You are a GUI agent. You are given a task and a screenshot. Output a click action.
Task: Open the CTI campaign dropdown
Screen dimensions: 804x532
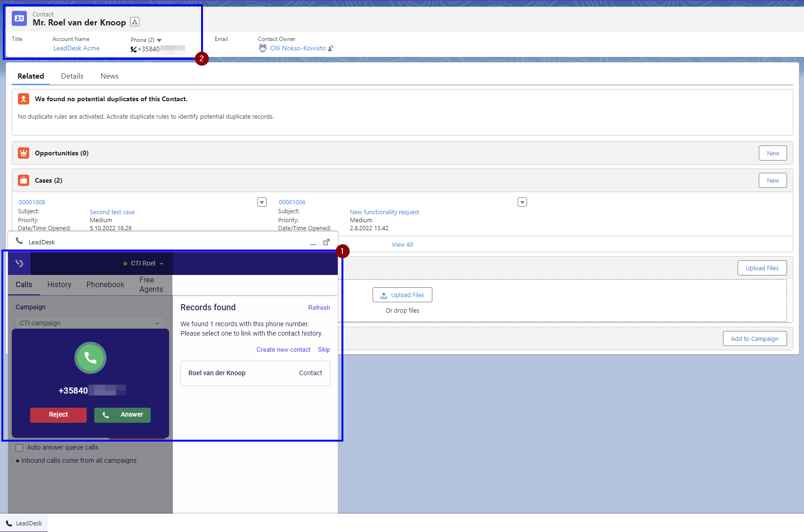90,323
